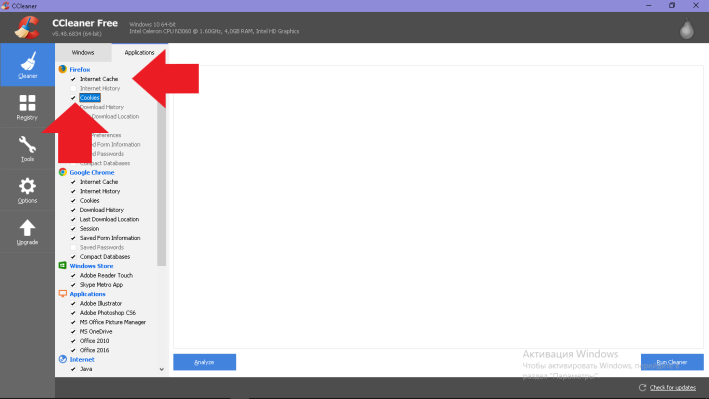
Task: Switch to the Windows tab
Action: [83, 52]
